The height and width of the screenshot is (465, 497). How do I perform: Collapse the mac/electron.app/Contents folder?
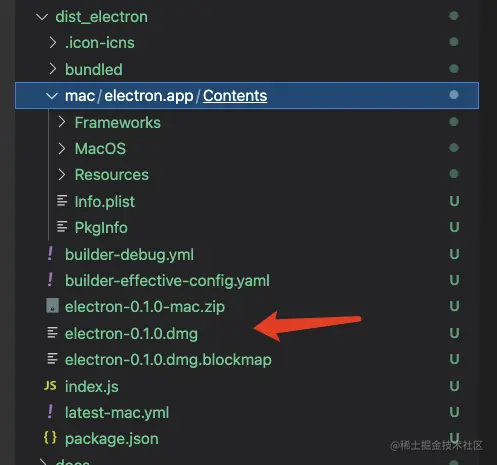point(52,96)
